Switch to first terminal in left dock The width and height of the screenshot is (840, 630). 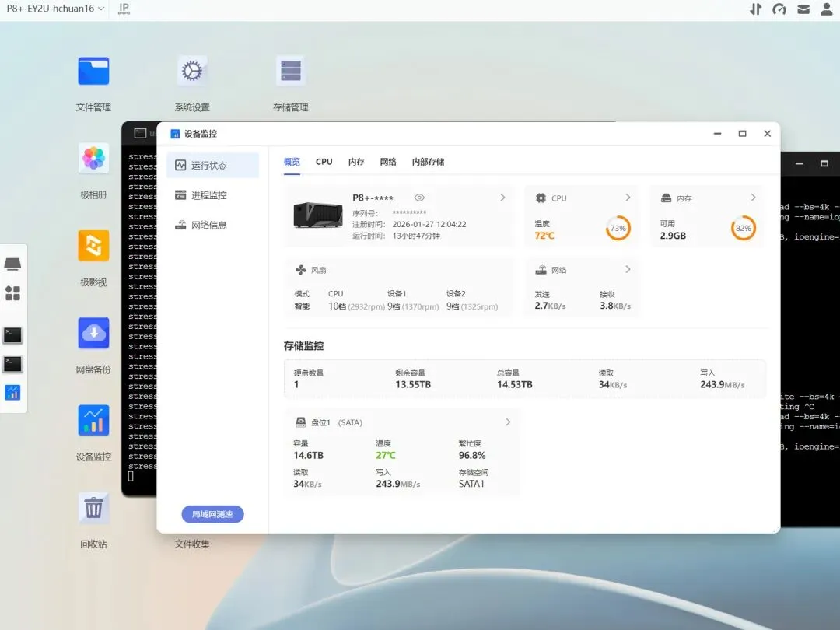[12, 335]
